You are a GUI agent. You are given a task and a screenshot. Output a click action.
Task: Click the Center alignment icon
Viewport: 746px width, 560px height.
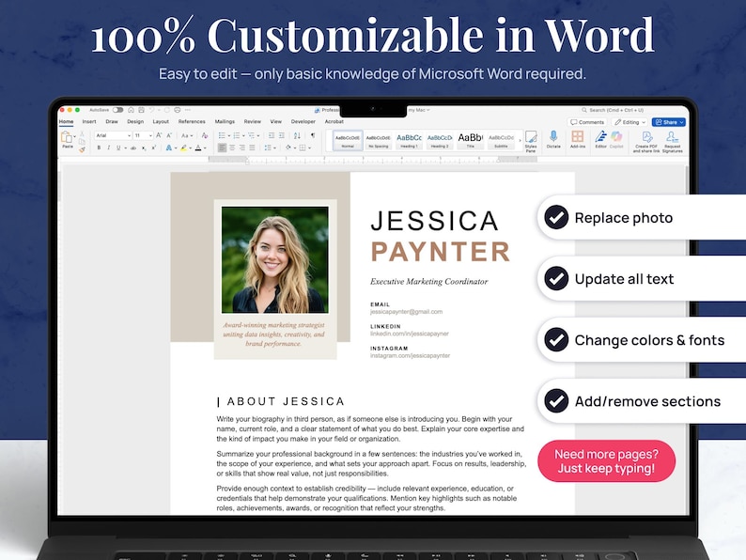(232, 148)
